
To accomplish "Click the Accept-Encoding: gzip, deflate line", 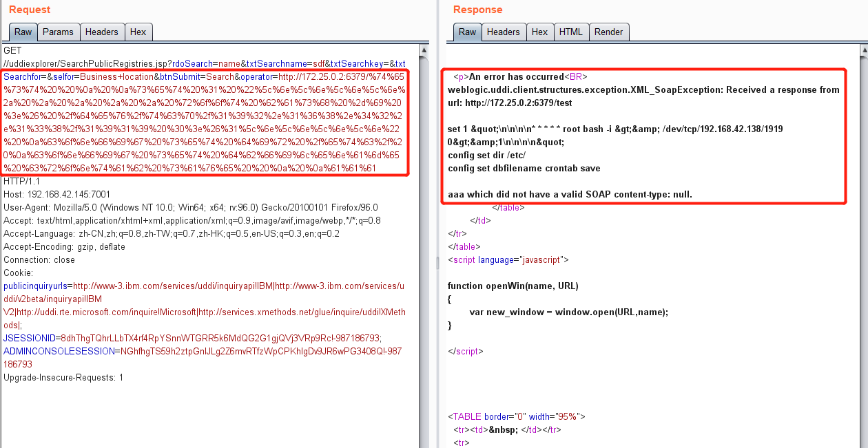I will pyautogui.click(x=64, y=247).
